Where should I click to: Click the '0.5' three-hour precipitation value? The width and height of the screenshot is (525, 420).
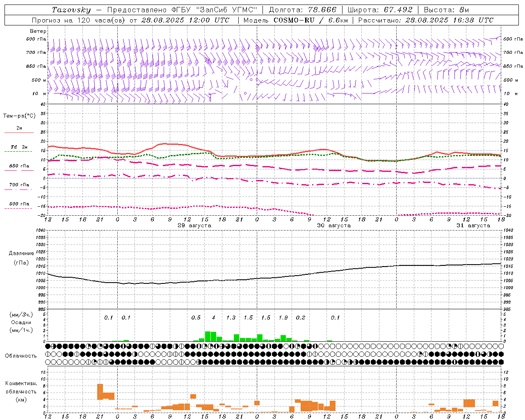(196, 317)
